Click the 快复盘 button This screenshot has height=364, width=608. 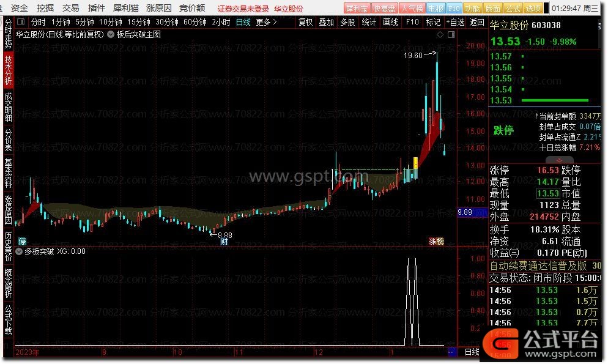click(384, 8)
